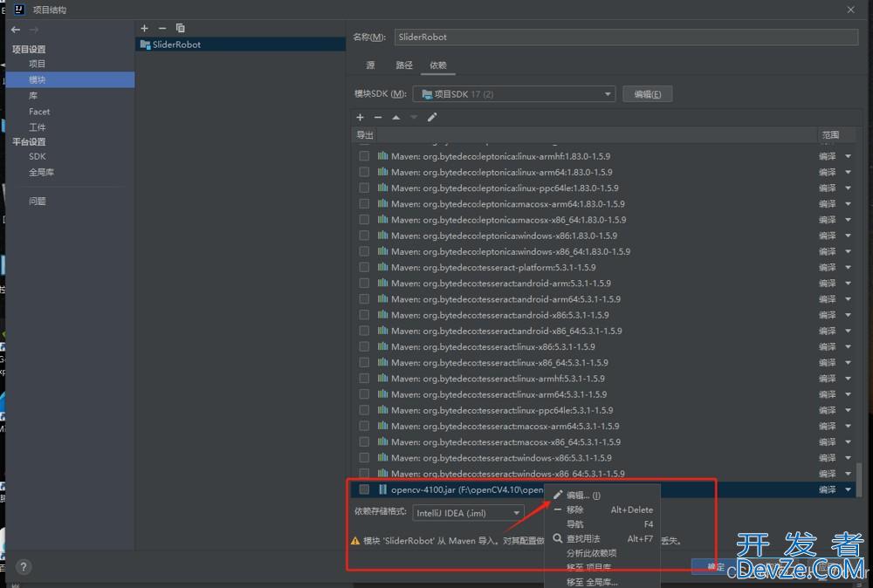The height and width of the screenshot is (588, 873).
Task: Go back with the left arrow icon
Action: click(x=16, y=30)
